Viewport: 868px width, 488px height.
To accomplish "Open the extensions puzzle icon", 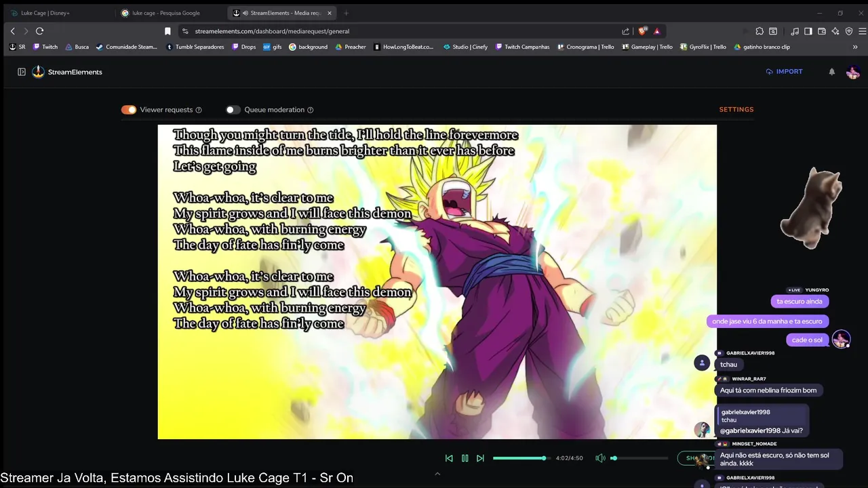I will point(759,31).
